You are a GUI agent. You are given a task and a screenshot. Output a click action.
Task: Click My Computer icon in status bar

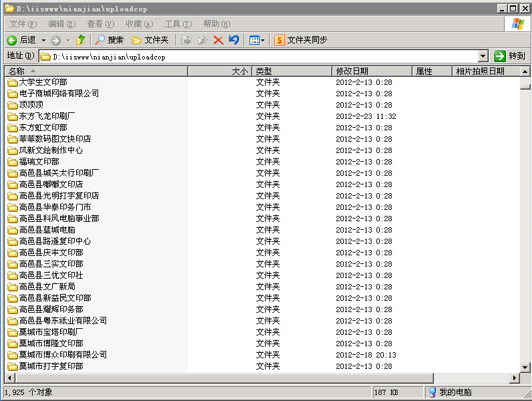(432, 392)
